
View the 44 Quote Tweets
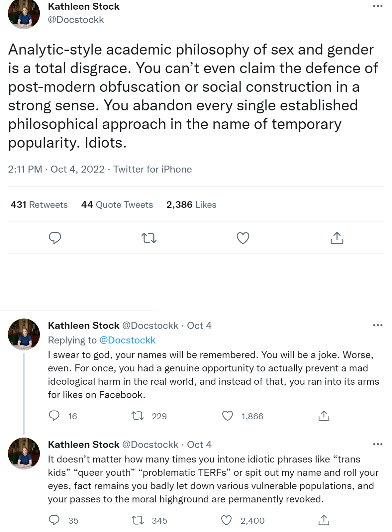117,205
